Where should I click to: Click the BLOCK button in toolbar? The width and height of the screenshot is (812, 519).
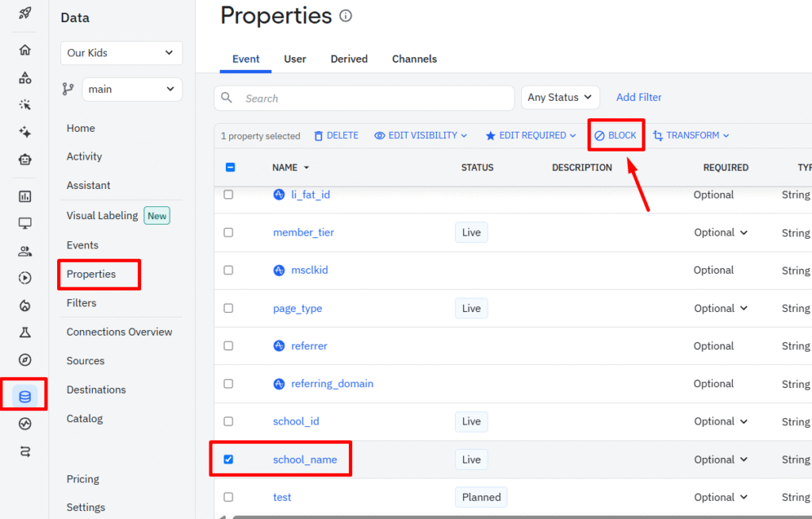pyautogui.click(x=615, y=136)
